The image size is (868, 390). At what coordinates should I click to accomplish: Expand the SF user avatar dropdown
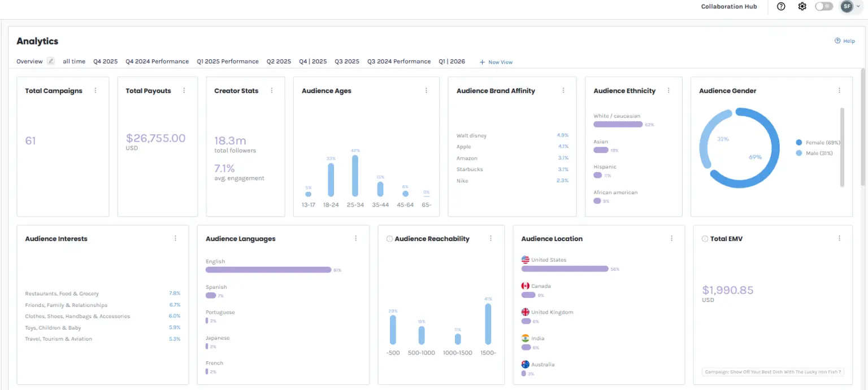(851, 7)
